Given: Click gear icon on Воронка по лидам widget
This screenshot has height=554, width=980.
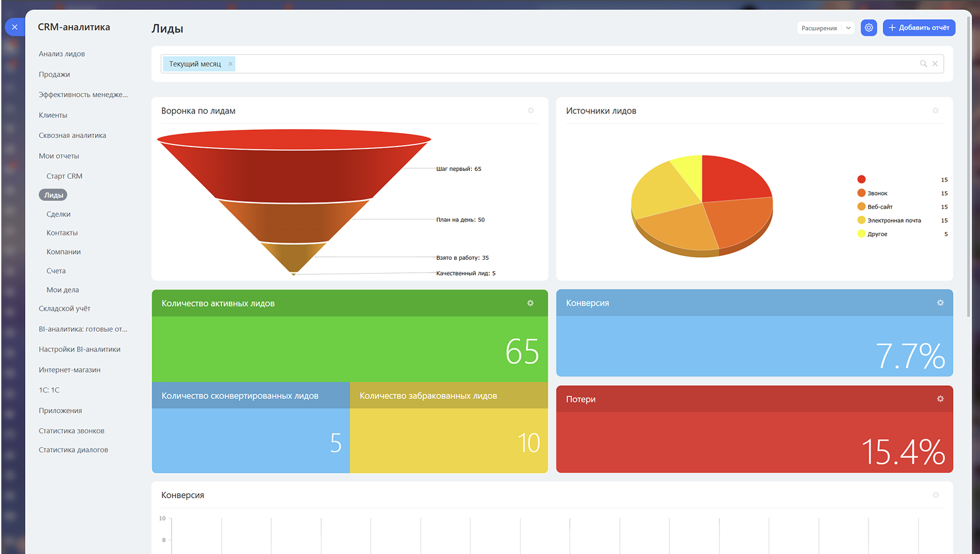Looking at the screenshot, I should [x=531, y=111].
